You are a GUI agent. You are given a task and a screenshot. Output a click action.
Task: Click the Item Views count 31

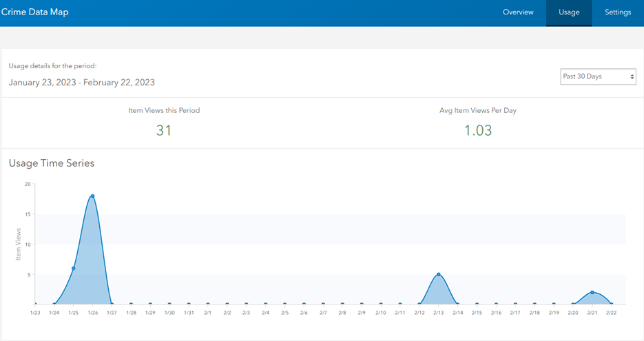pyautogui.click(x=163, y=130)
